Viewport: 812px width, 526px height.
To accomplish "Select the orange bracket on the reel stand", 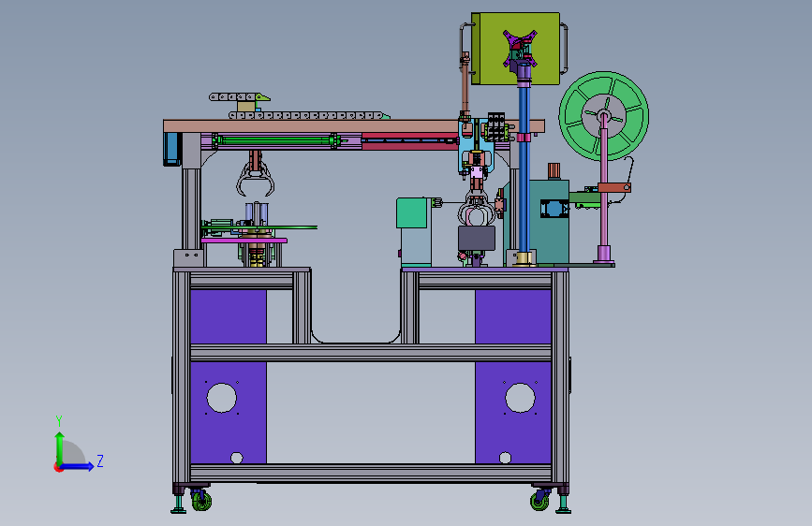I will 614,187.
